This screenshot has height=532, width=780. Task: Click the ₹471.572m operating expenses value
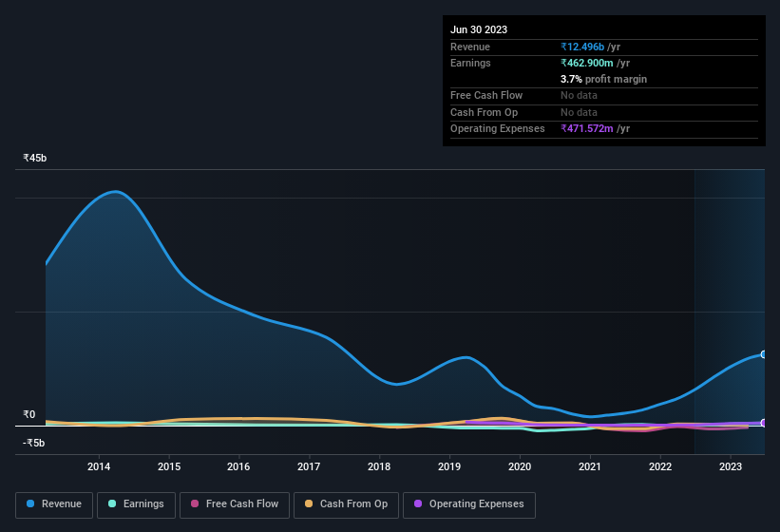pyautogui.click(x=586, y=128)
